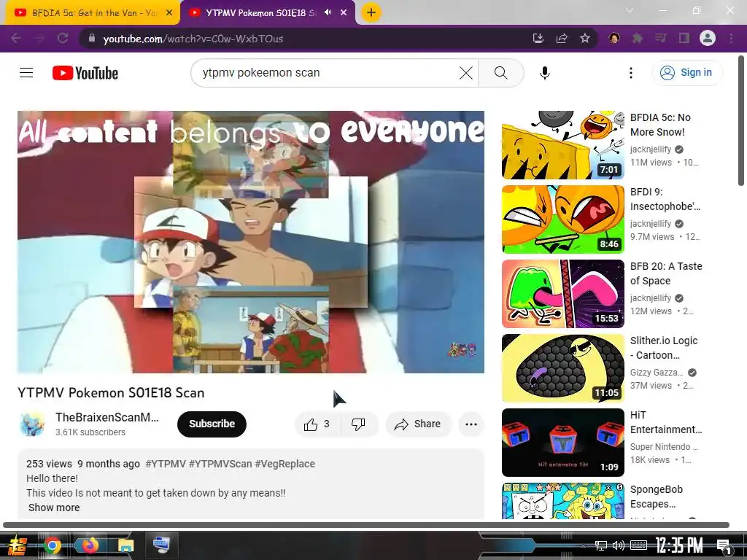The image size is (747, 560).
Task: Open the avatar extension icon
Action: [614, 38]
